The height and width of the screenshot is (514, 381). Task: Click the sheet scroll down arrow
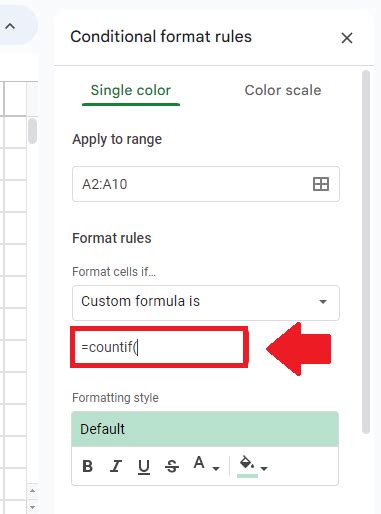click(32, 507)
